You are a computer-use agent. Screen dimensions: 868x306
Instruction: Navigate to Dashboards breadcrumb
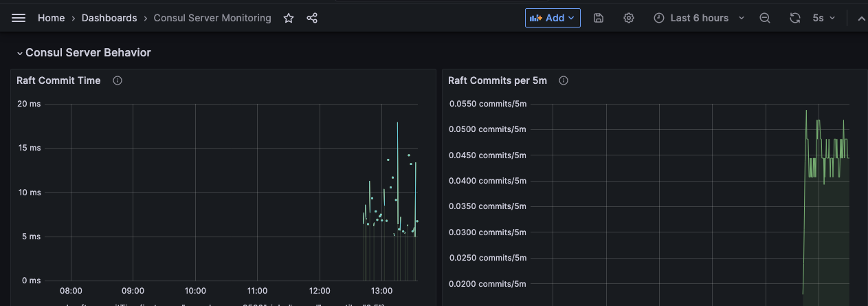pos(109,18)
